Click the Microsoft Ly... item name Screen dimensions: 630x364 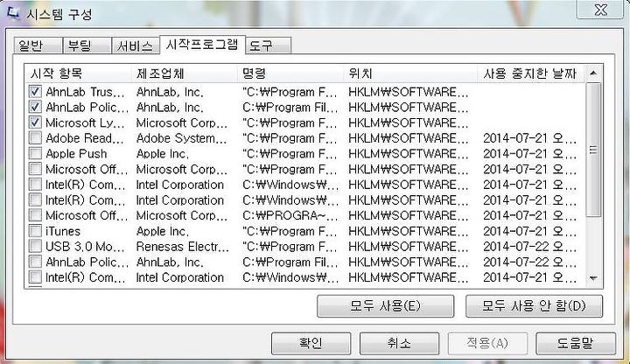(85, 123)
